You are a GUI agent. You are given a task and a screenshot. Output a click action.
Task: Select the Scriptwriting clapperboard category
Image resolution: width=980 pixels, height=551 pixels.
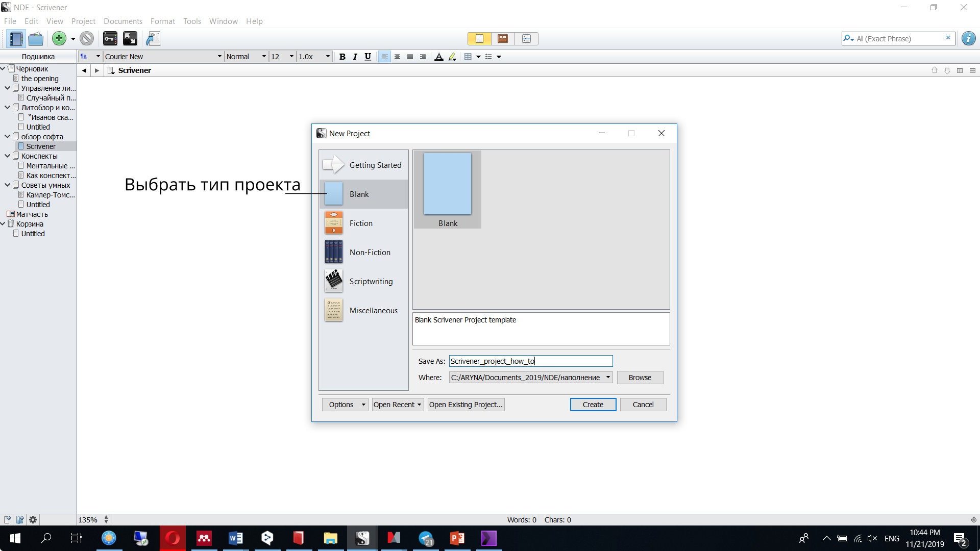pyautogui.click(x=371, y=282)
